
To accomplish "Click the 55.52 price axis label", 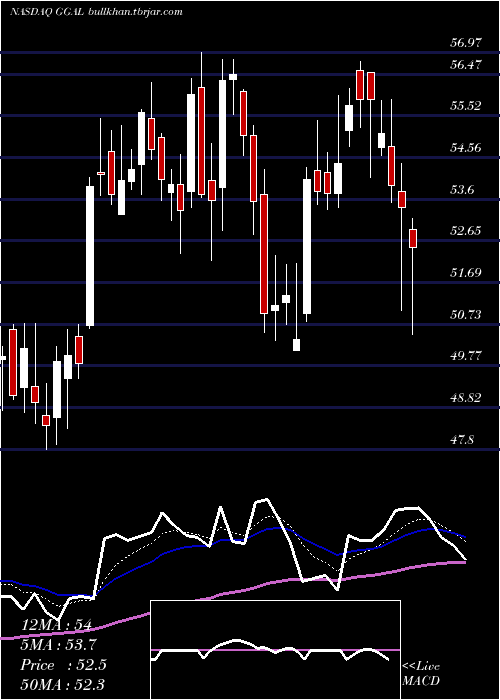I will pyautogui.click(x=466, y=106).
